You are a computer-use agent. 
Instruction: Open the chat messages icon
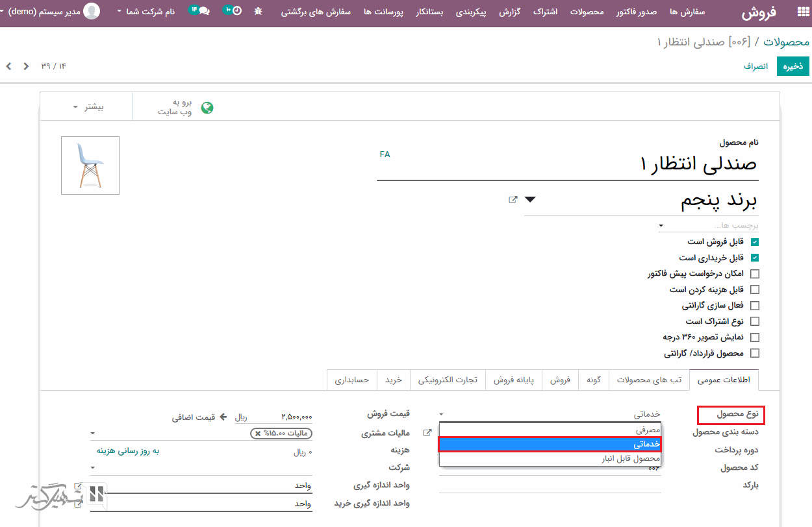[x=203, y=11]
